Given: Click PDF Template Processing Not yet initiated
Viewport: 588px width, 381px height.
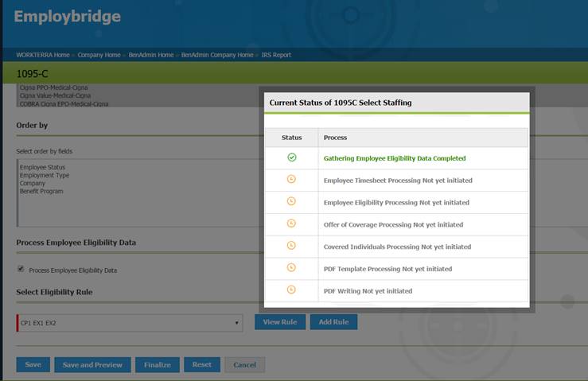Looking at the screenshot, I should point(387,269).
